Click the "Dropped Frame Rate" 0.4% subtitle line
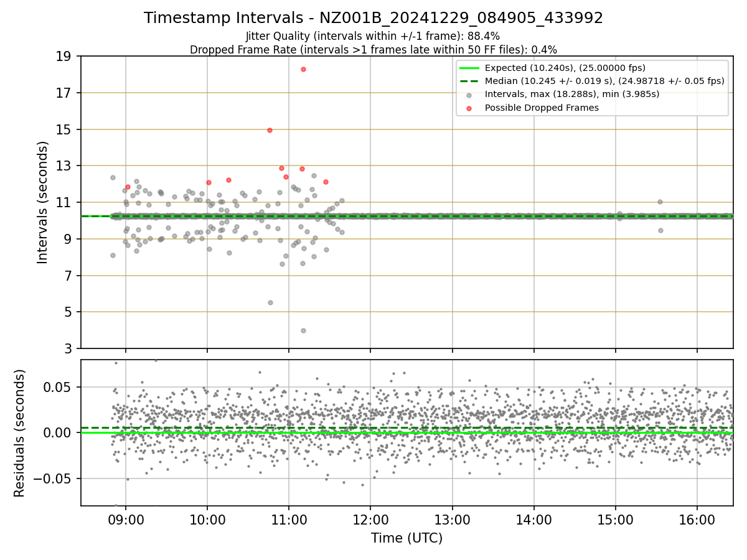Image resolution: width=747 pixels, height=560 pixels. pos(374,49)
